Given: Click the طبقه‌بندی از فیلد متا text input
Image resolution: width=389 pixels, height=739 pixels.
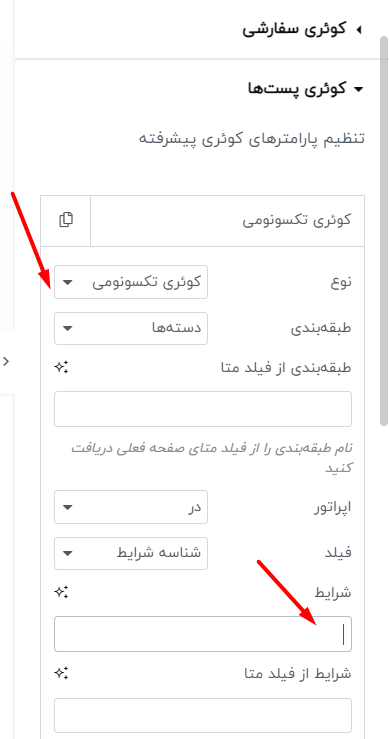Looking at the screenshot, I should [203, 409].
